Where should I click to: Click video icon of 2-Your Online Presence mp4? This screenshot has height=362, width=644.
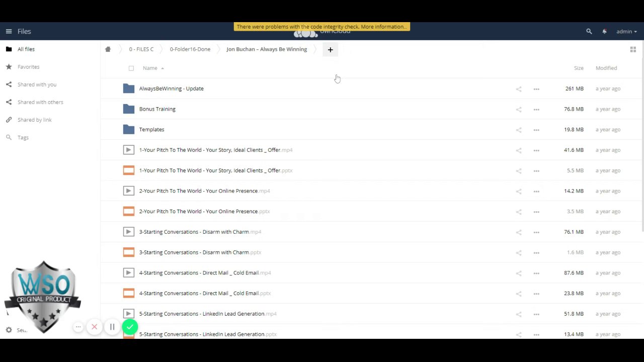[x=129, y=191]
